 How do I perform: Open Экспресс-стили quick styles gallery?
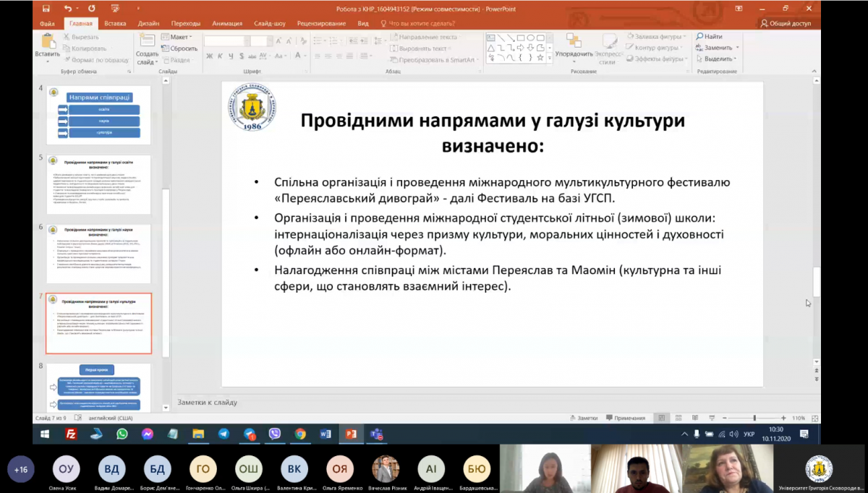click(608, 49)
